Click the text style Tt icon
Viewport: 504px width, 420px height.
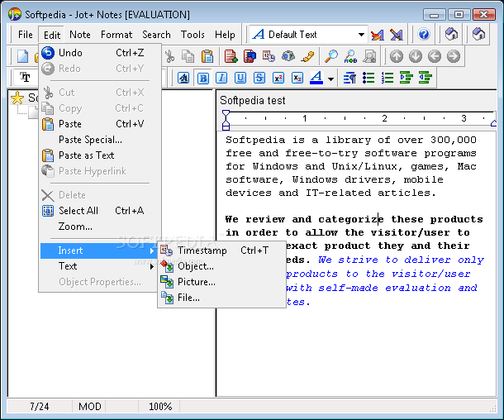pyautogui.click(x=25, y=77)
